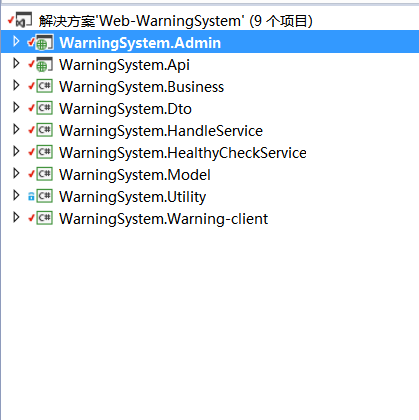Click the C# icon of WarningSystem.HealthyCheckService
Screen dimensions: 419x420
[x=44, y=152]
